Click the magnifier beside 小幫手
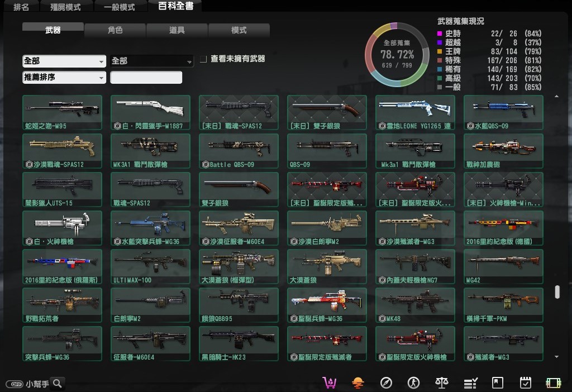Viewport: 572px width, 392px height. tap(58, 383)
